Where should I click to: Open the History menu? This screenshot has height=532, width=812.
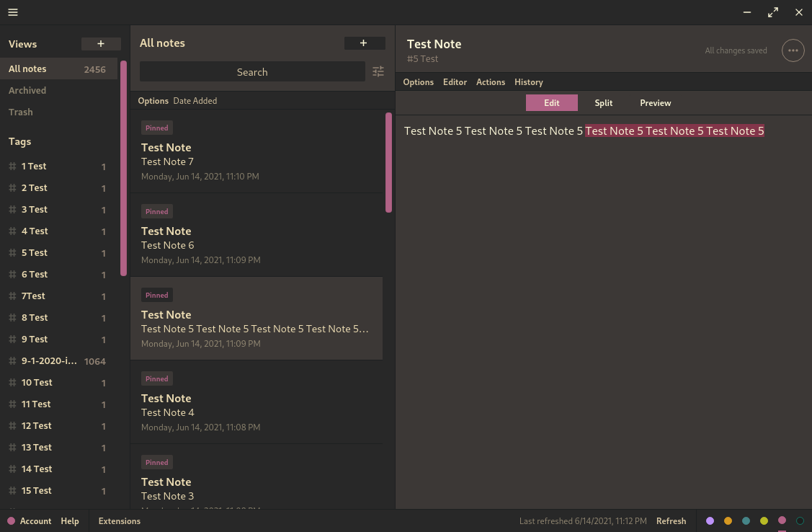(x=529, y=82)
